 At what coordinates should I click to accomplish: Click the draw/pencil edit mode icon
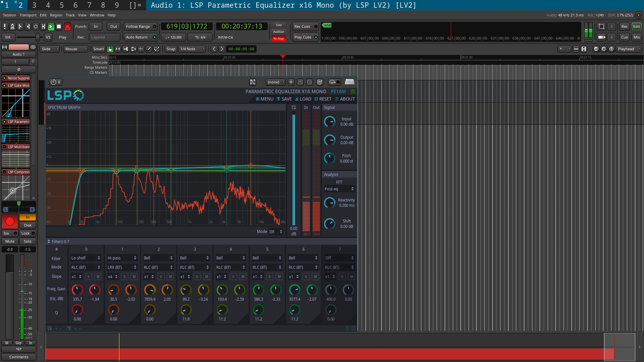pyautogui.click(x=149, y=49)
